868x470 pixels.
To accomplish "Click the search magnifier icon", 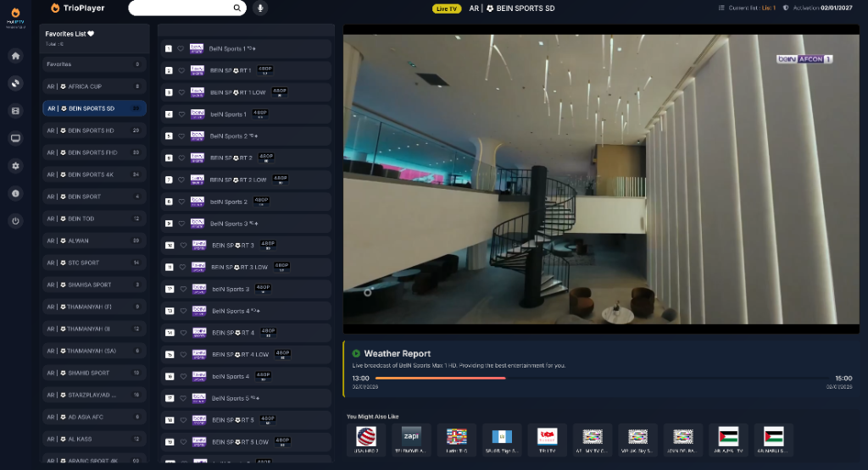I will coord(236,8).
